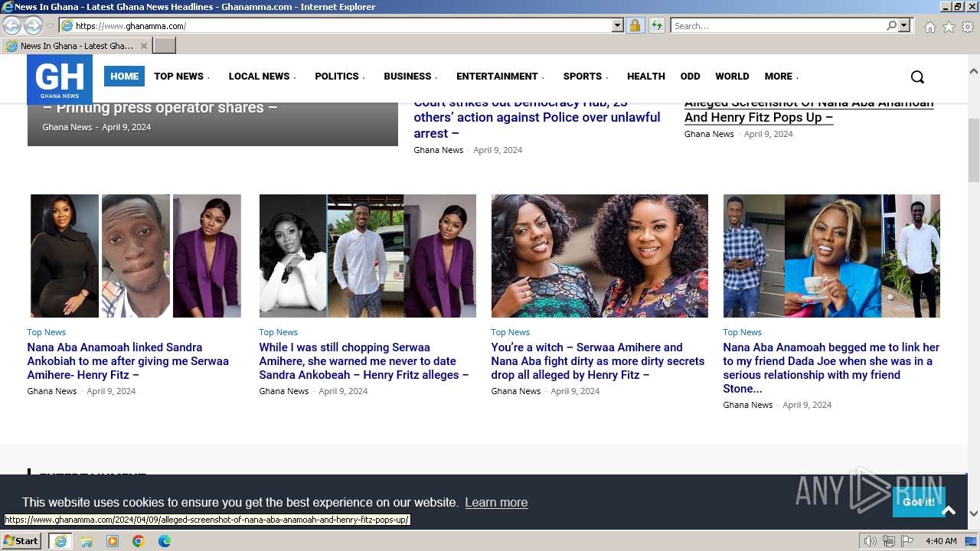
Task: Click the scrollbar down arrow
Action: coord(974,514)
